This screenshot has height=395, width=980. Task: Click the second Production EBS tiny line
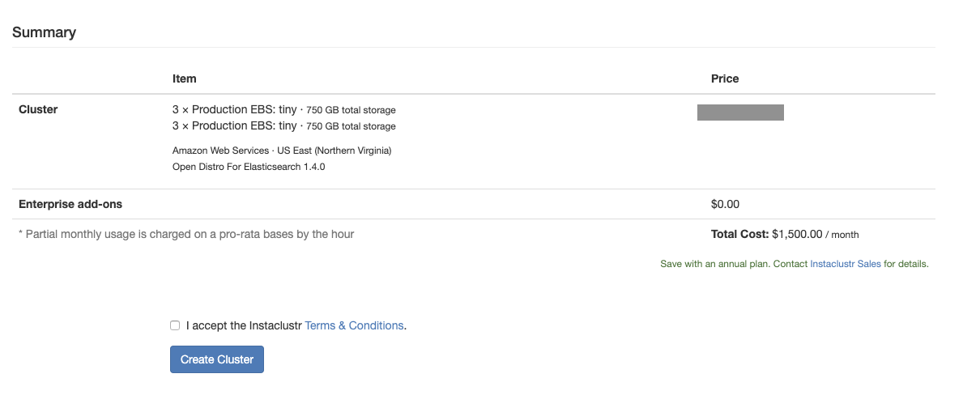coord(283,126)
